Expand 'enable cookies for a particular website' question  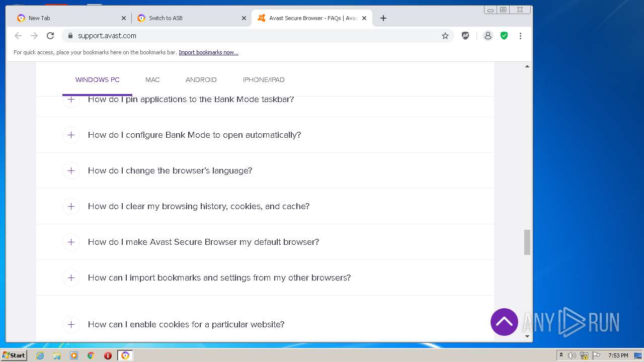(x=71, y=324)
